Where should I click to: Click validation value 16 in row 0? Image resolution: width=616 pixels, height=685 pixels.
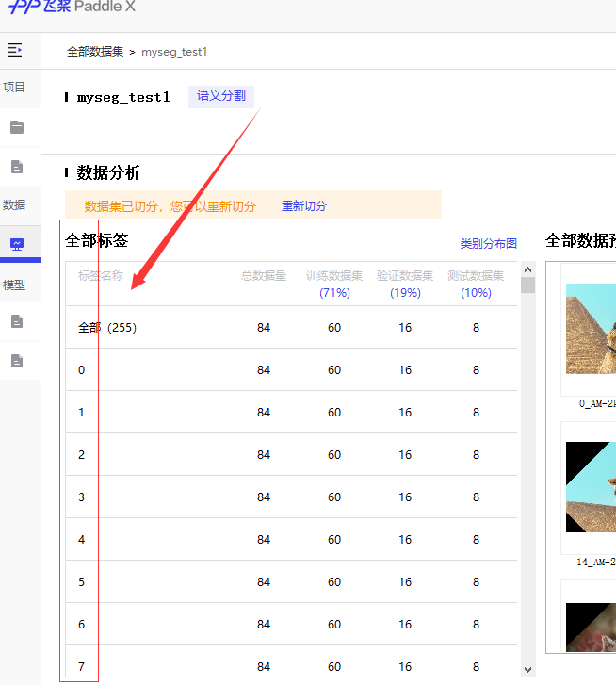click(x=405, y=370)
